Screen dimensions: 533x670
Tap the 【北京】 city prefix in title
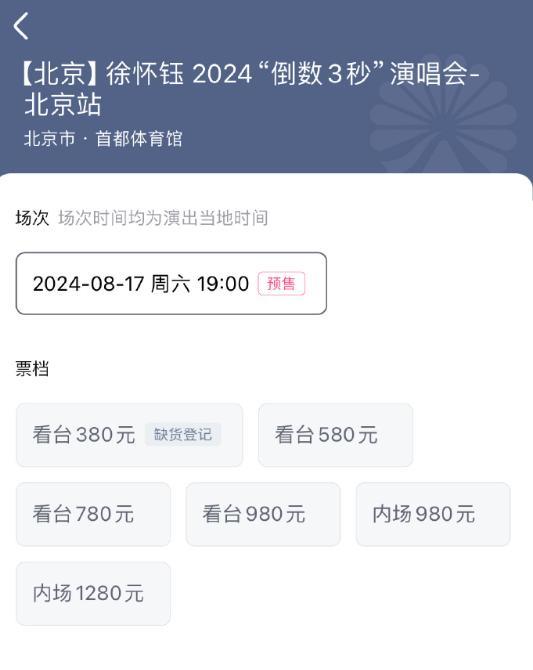click(59, 73)
